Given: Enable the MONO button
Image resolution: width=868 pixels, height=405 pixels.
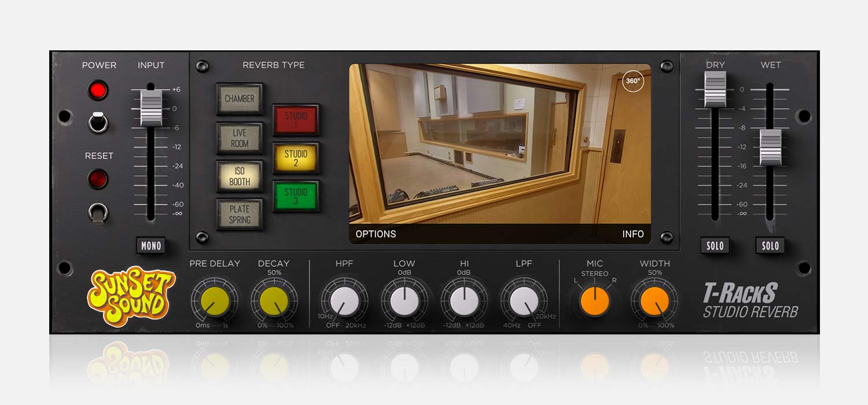Looking at the screenshot, I should point(151,245).
